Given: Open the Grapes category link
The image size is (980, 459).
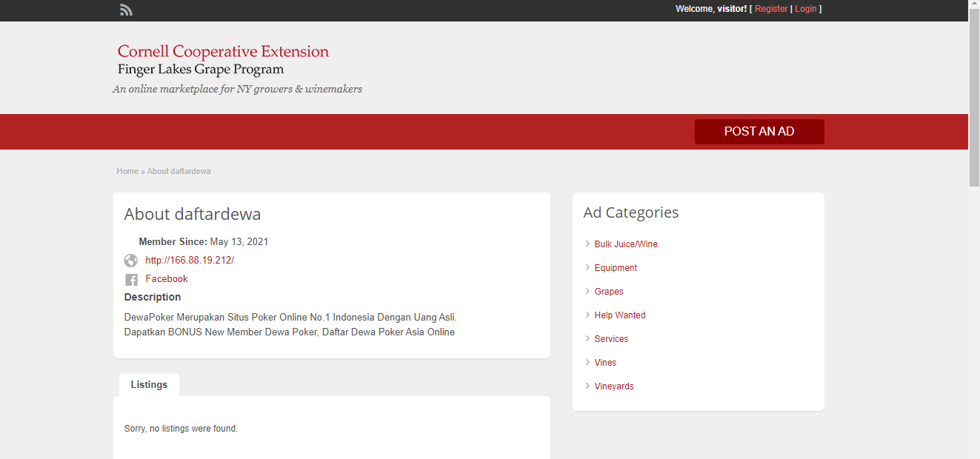Looking at the screenshot, I should pyautogui.click(x=609, y=292).
